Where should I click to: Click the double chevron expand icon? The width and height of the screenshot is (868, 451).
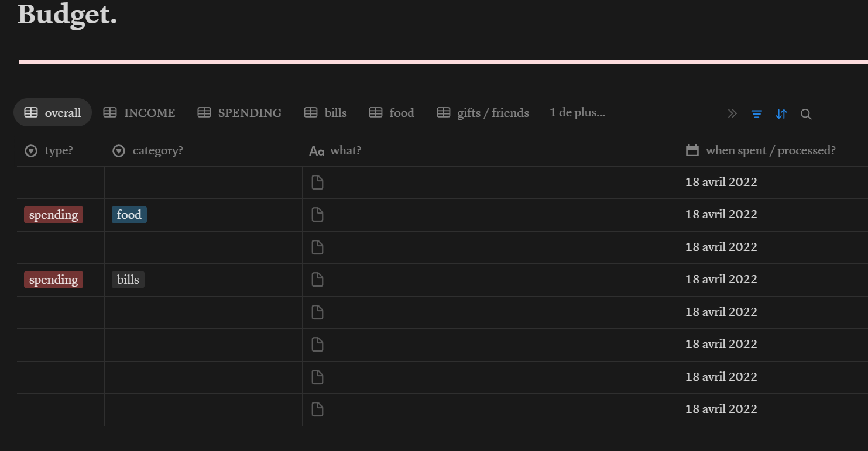[x=732, y=113]
